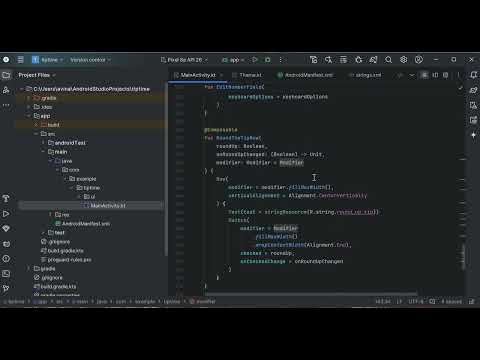The height and width of the screenshot is (360, 480).
Task: Collapse the src folder
Action: pos(36,134)
